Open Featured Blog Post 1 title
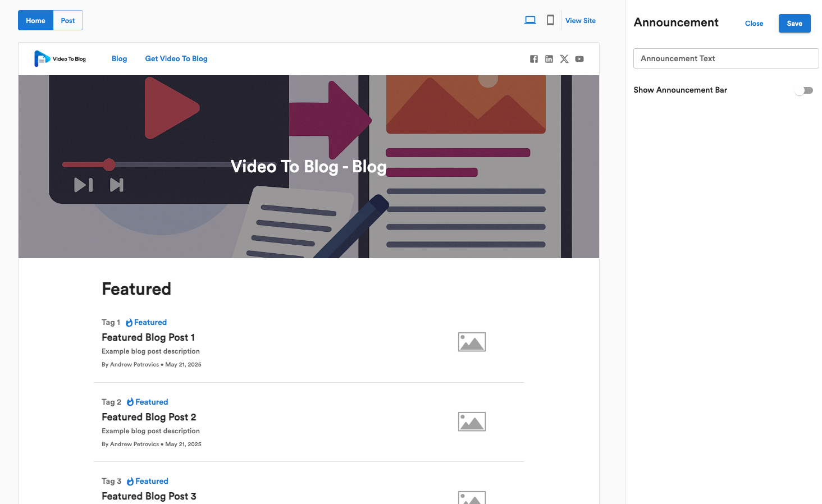The image size is (822, 504). coord(148,337)
